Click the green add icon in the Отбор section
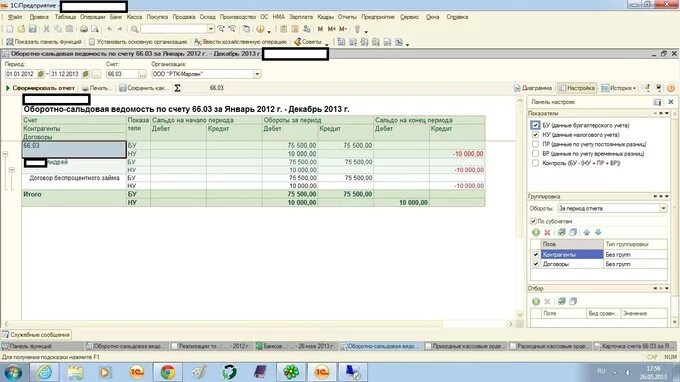This screenshot has height=382, width=680. [536, 301]
